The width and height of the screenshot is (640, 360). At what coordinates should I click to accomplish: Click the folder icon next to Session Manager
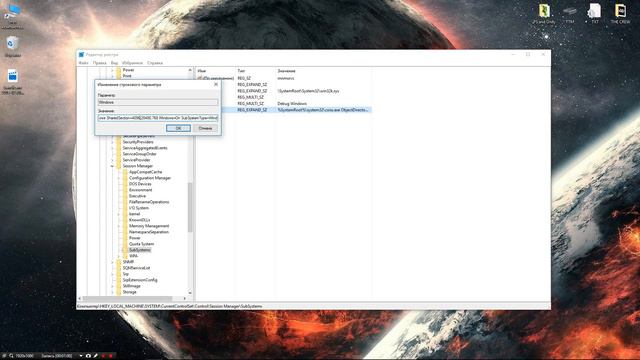click(x=119, y=166)
